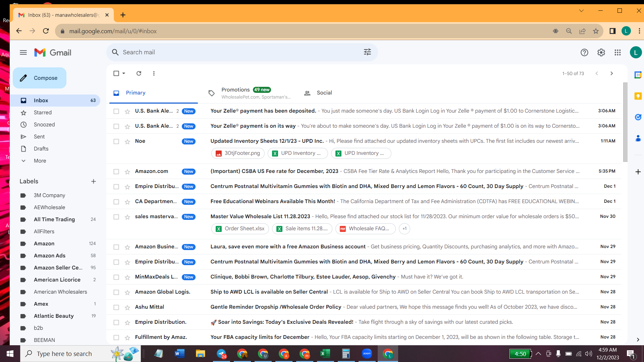Create new label plus icon

(x=94, y=181)
